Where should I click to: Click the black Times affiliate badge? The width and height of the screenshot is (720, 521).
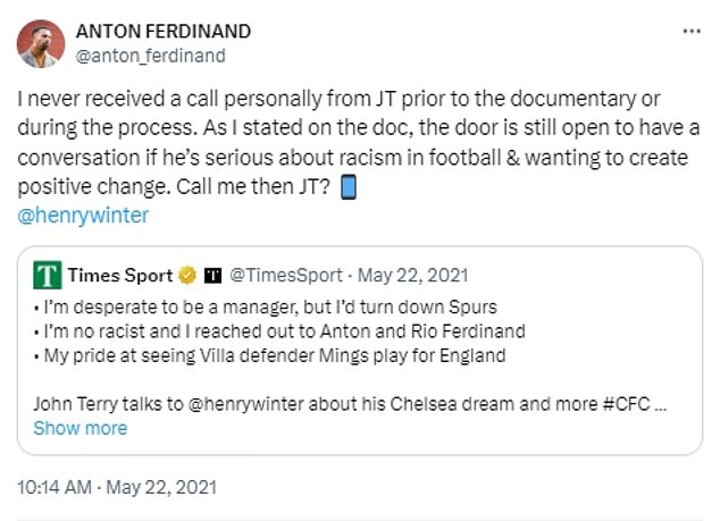click(x=212, y=274)
